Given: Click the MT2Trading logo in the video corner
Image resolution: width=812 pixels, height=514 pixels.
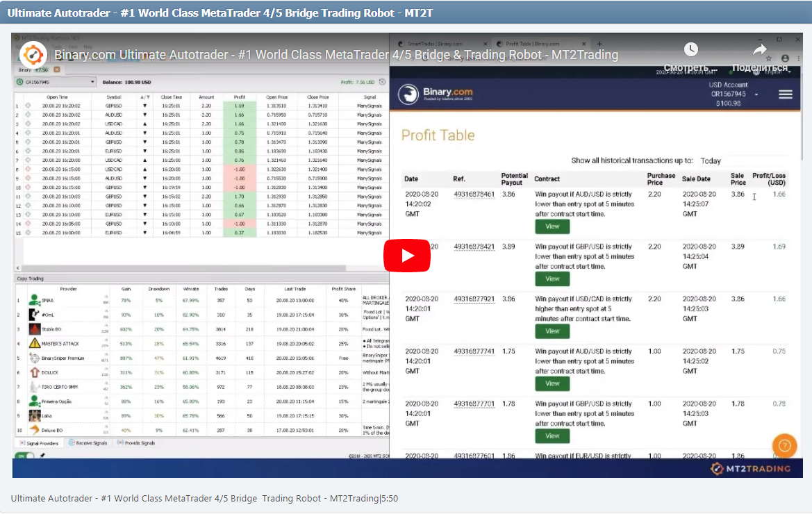Looking at the screenshot, I should point(752,468).
